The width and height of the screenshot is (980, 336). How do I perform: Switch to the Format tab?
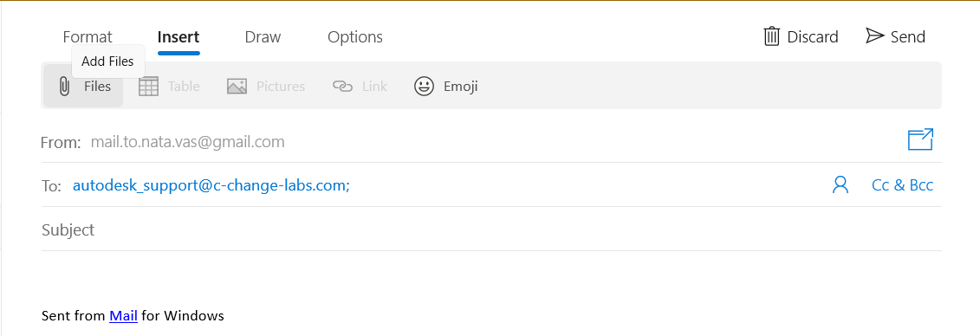point(88,37)
